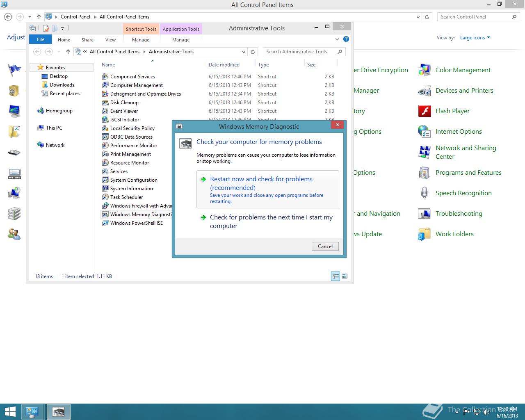Click the Control Panel breadcrumb link
Image resolution: width=525 pixels, height=420 pixels.
tap(75, 17)
